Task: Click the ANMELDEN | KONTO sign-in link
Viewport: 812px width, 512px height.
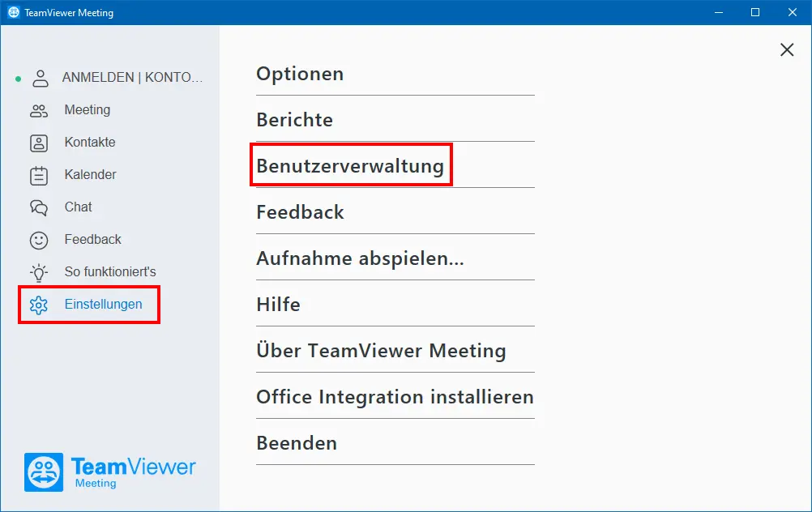Action: pos(132,77)
